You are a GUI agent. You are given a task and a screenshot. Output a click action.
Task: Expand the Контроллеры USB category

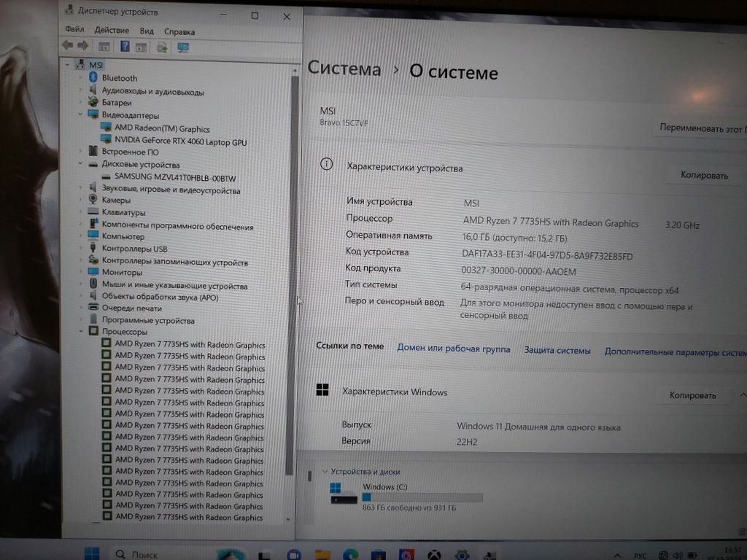point(80,249)
